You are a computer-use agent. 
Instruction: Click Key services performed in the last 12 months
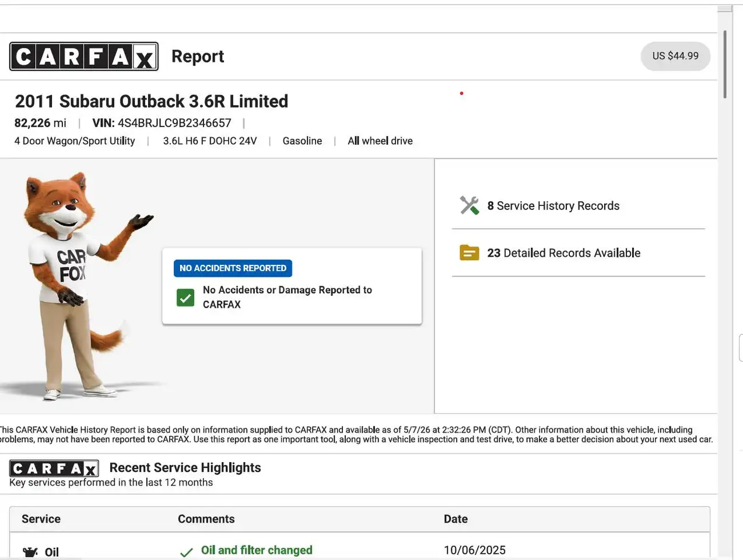[x=111, y=482]
